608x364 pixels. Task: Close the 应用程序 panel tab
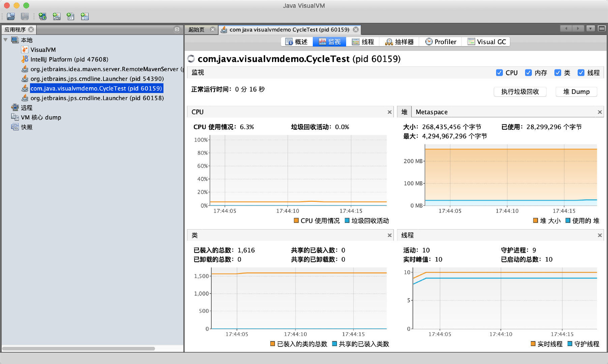coord(31,30)
